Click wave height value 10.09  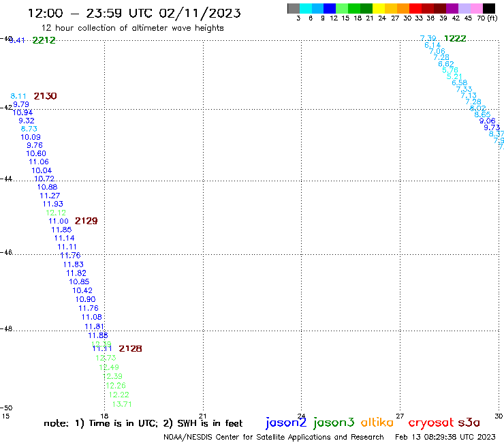(x=31, y=137)
